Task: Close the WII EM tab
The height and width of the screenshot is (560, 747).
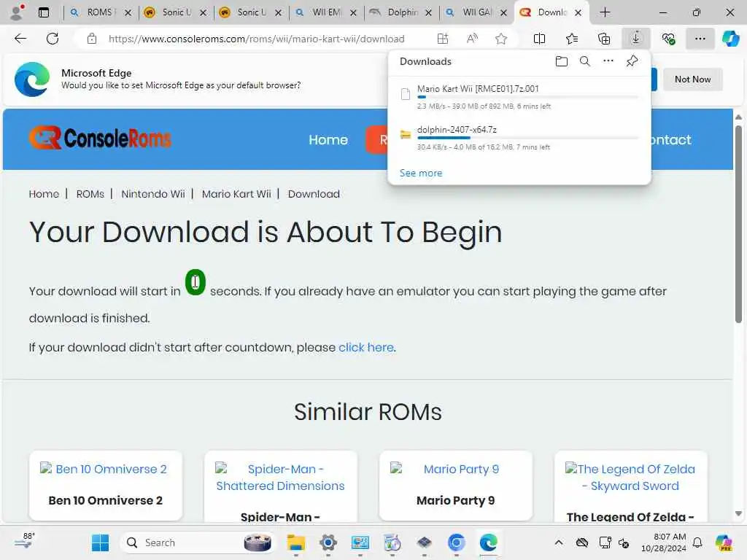Action: click(354, 13)
